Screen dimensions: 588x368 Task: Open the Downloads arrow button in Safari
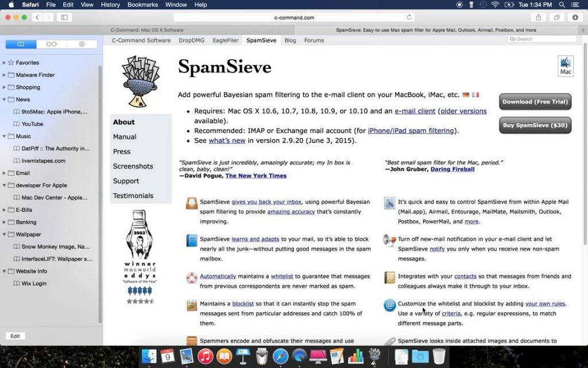[575, 17]
